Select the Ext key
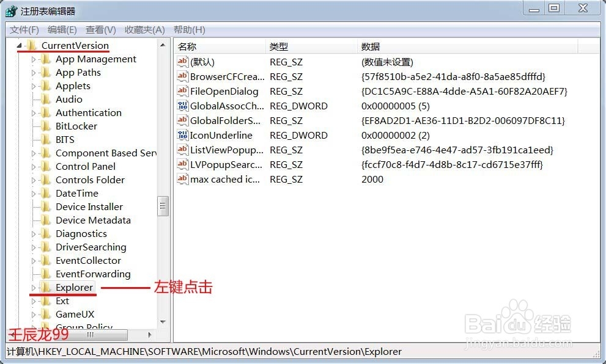606x364 pixels. click(x=62, y=300)
